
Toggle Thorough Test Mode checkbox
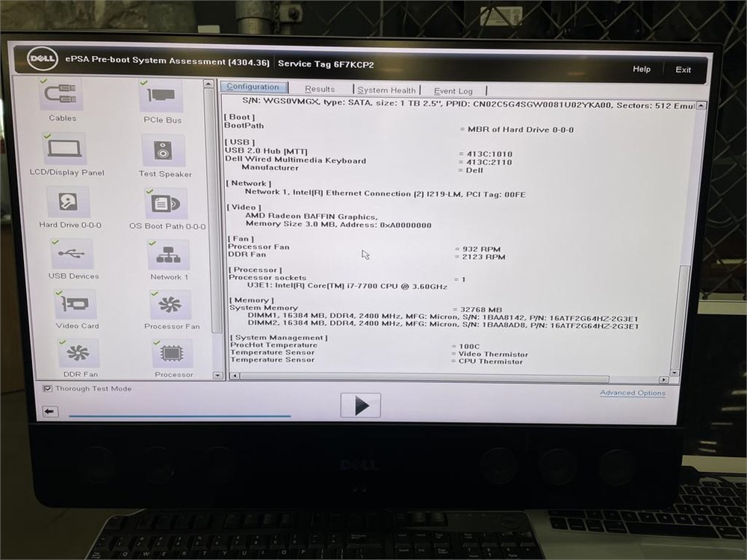pyautogui.click(x=48, y=388)
